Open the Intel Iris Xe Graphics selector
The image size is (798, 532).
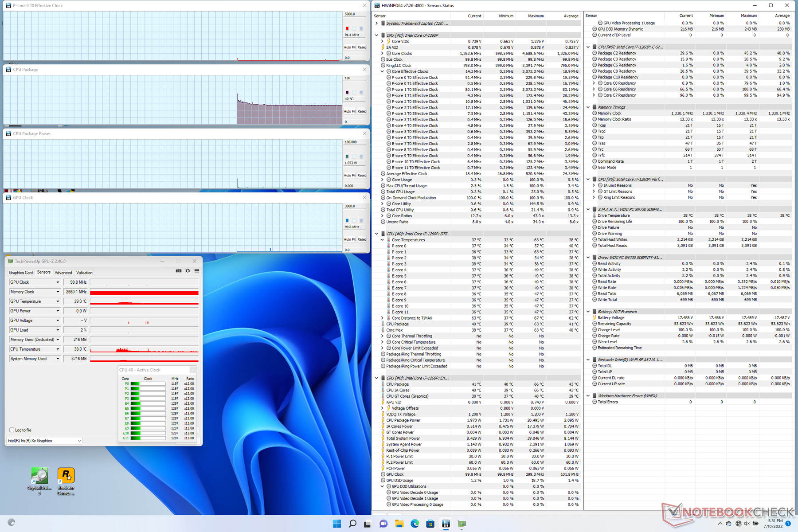[x=44, y=441]
